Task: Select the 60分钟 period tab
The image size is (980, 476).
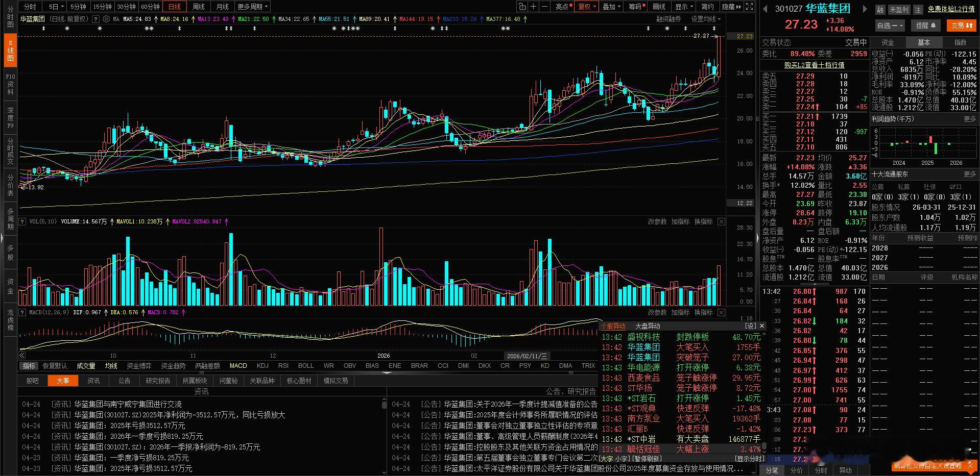Action: click(150, 7)
